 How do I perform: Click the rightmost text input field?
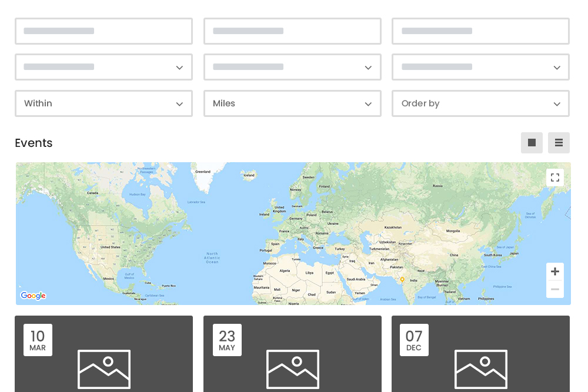point(480,31)
